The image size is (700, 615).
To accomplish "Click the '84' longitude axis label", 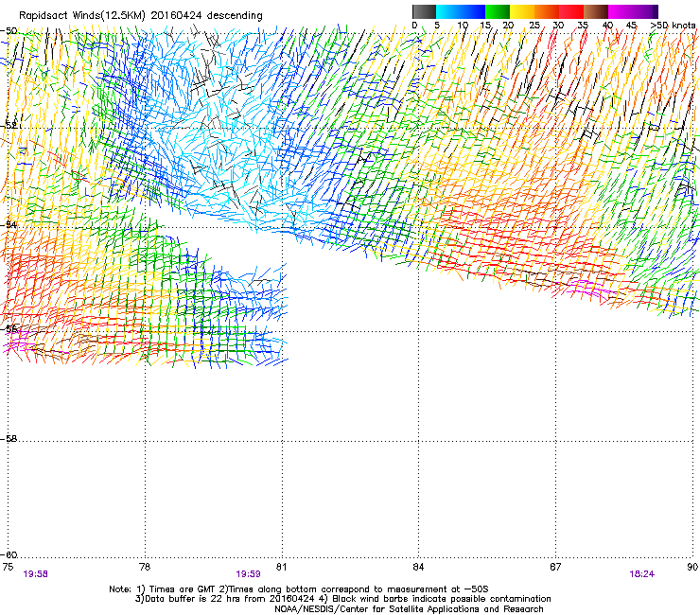I will pos(418,567).
